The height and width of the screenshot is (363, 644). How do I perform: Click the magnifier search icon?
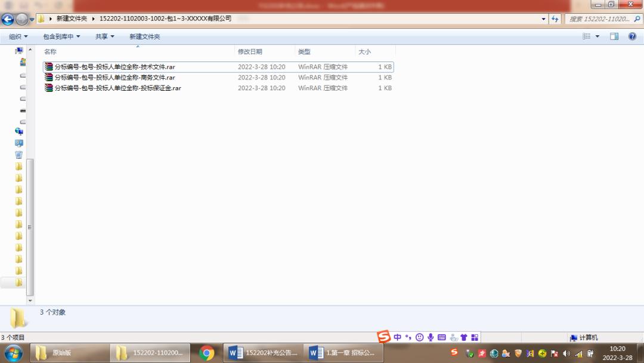pyautogui.click(x=637, y=19)
